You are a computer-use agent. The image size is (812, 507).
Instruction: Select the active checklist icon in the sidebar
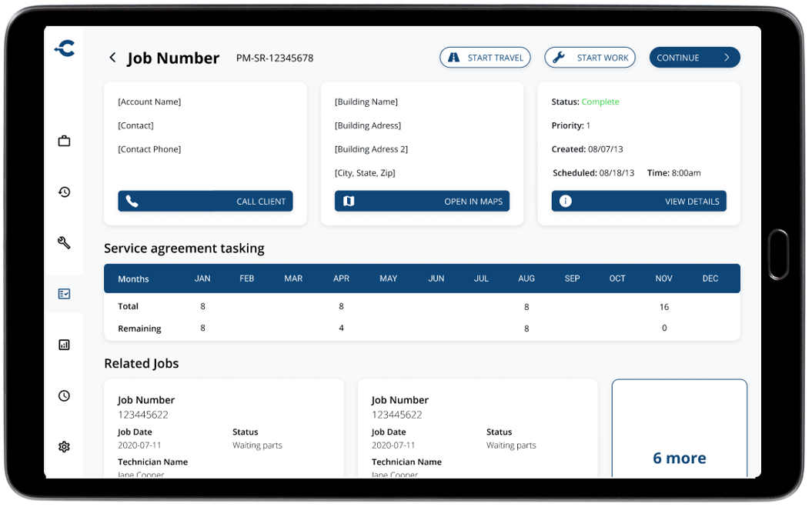click(x=64, y=293)
